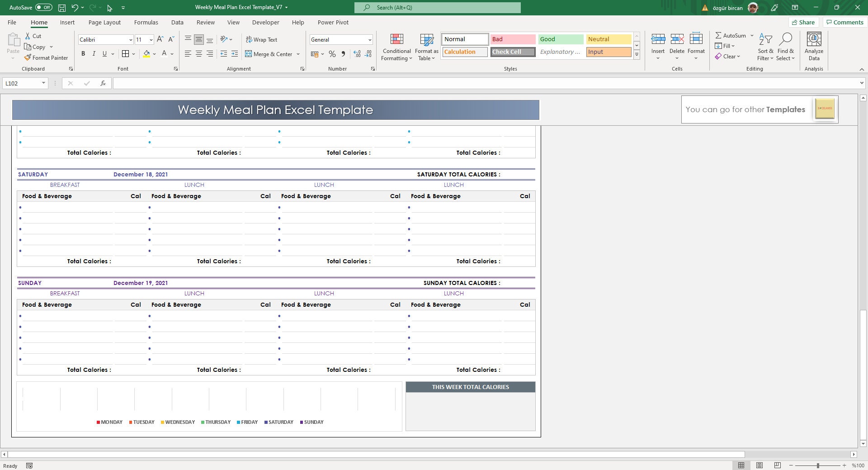Image resolution: width=868 pixels, height=470 pixels.
Task: Toggle Wrap Text
Action: pyautogui.click(x=261, y=40)
